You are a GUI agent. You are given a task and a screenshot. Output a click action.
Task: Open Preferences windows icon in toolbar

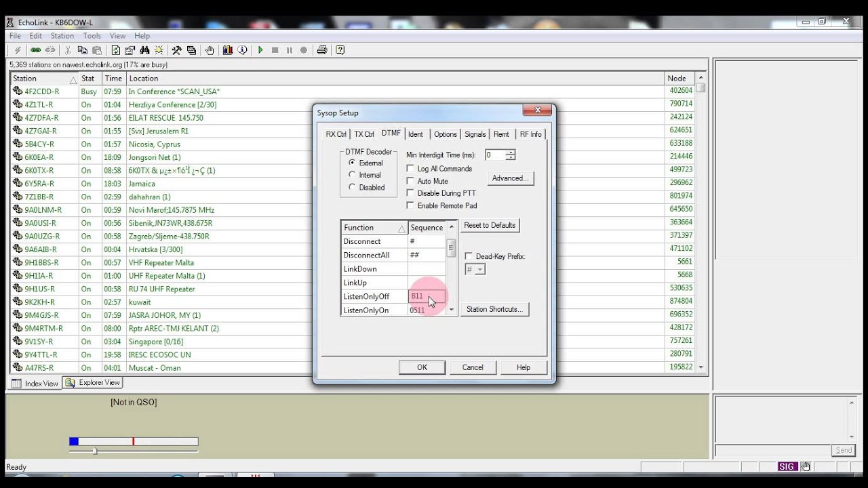pyautogui.click(x=191, y=50)
